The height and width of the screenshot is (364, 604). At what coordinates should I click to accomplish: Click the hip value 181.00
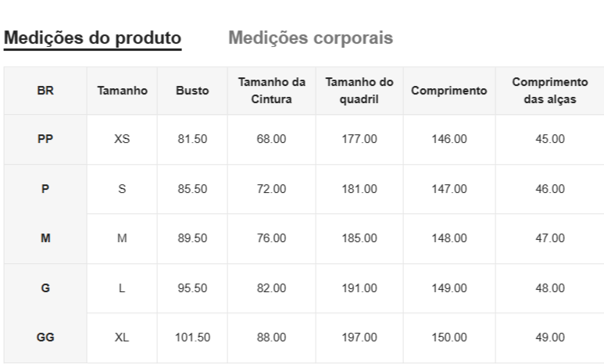[x=359, y=188]
